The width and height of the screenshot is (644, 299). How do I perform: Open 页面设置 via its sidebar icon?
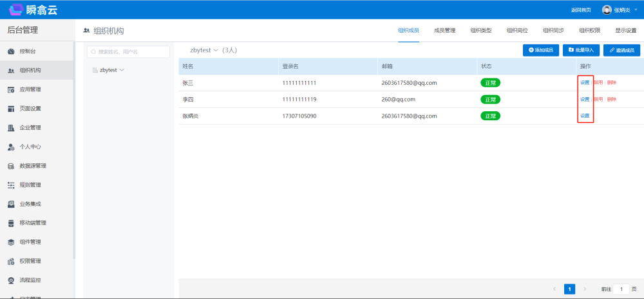click(x=11, y=109)
